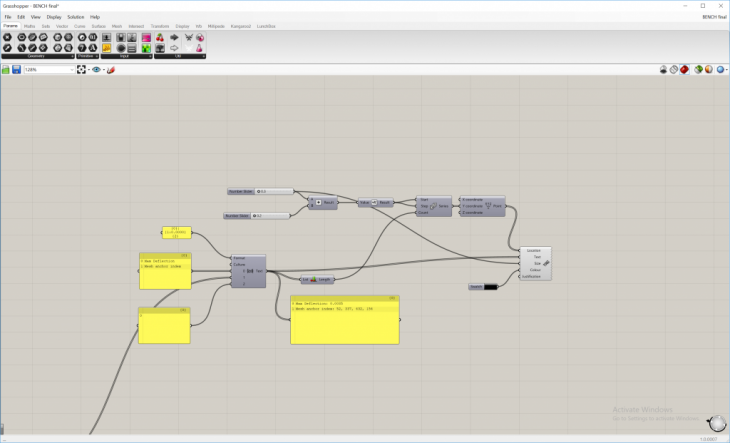Click the List Length component icon
Viewport: 730px width, 443px height.
[x=314, y=280]
